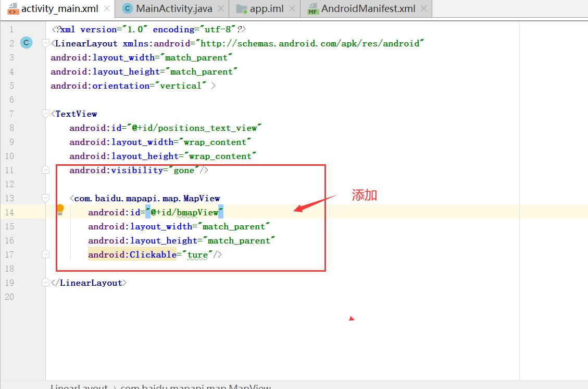
Task: Click the @+id/bmapView value
Action: coord(184,213)
